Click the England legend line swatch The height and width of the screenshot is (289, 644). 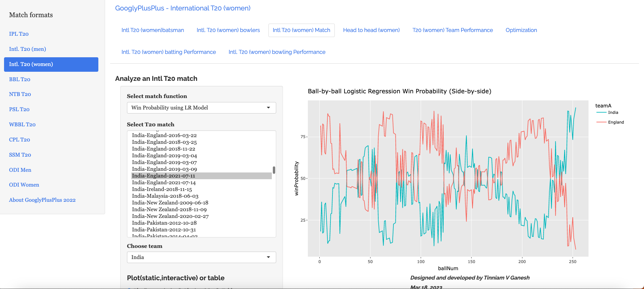(601, 122)
